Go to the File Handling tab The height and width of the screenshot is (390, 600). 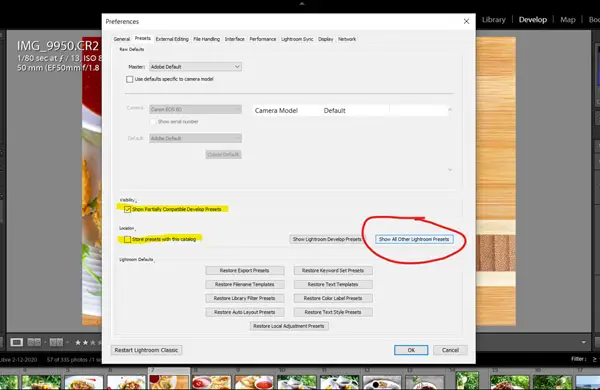(206, 39)
